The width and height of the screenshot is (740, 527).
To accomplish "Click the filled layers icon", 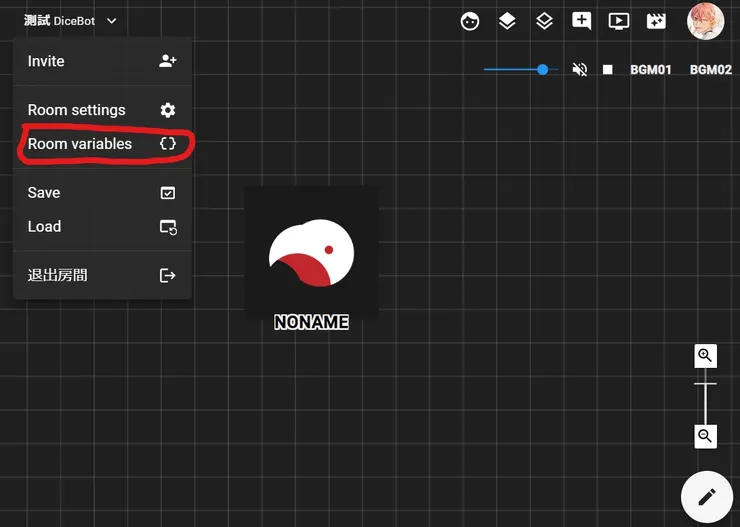I will pyautogui.click(x=507, y=21).
